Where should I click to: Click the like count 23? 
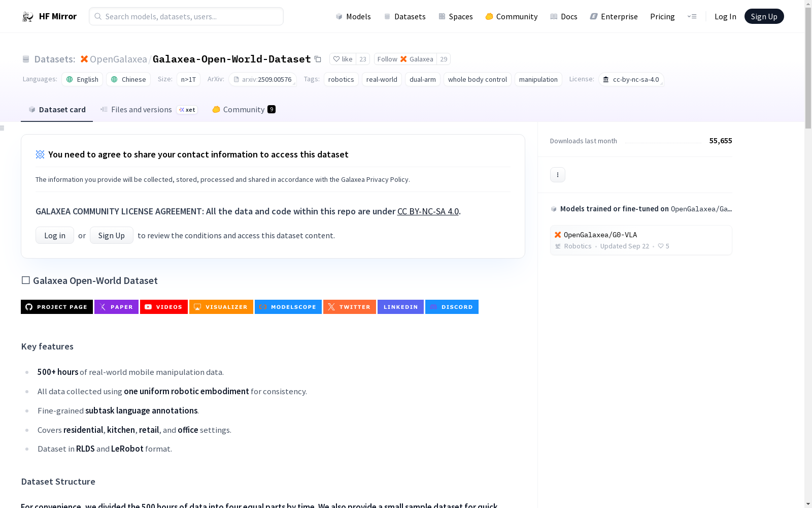363,59
